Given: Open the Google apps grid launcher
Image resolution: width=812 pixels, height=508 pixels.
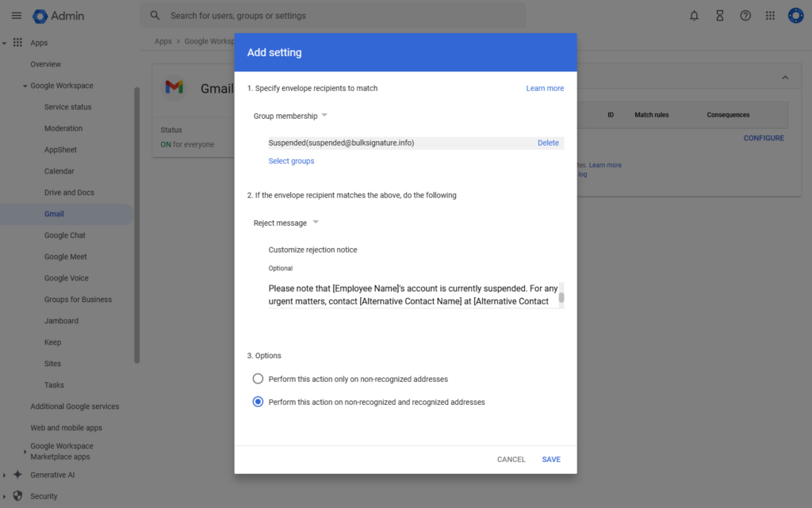Looking at the screenshot, I should (770, 16).
